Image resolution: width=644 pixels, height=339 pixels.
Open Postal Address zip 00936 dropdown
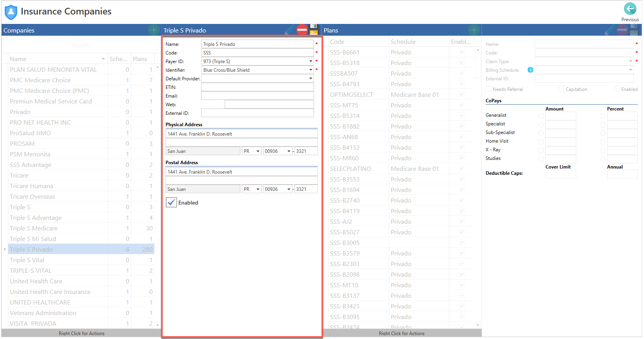click(289, 189)
